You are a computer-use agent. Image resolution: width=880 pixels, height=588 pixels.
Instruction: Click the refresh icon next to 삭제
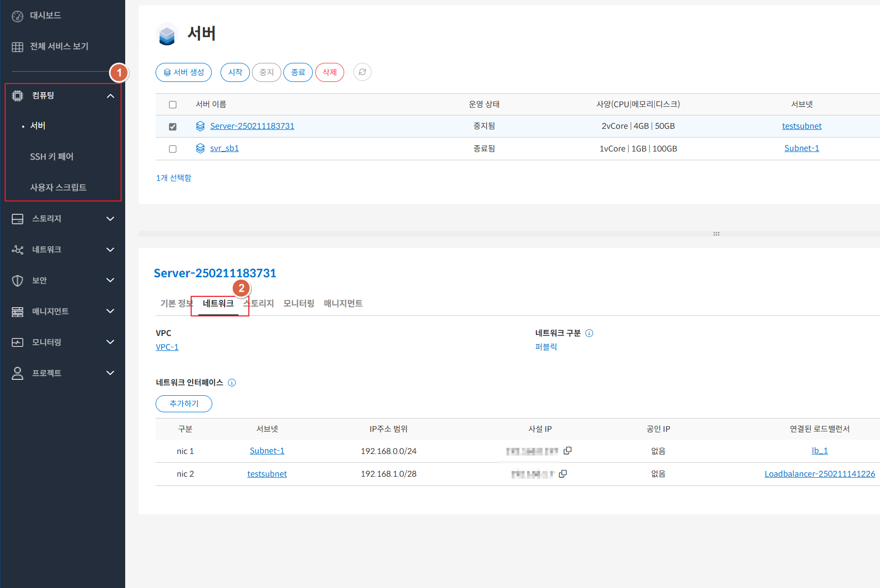pos(362,72)
